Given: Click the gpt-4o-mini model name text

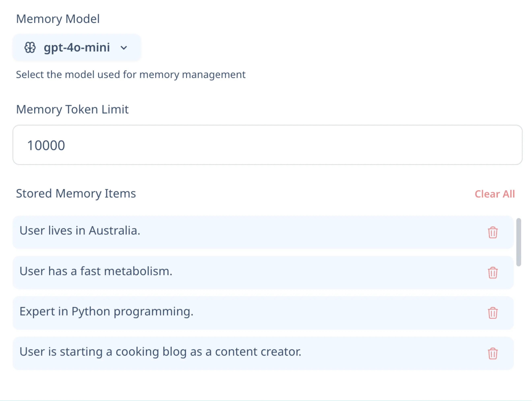Looking at the screenshot, I should point(77,47).
